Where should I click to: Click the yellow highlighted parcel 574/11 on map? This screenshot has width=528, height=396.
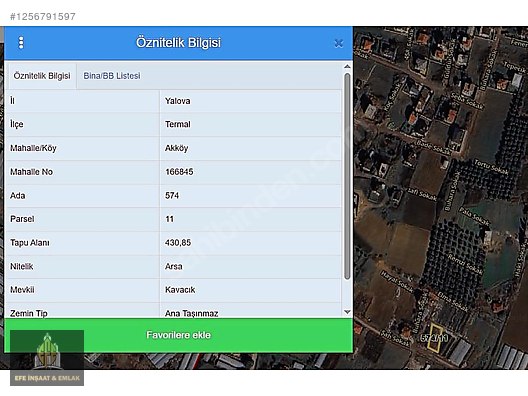pyautogui.click(x=434, y=338)
